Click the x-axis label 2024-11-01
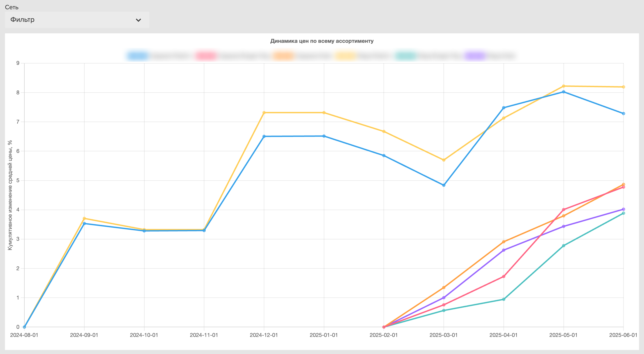The width and height of the screenshot is (644, 354). point(204,335)
